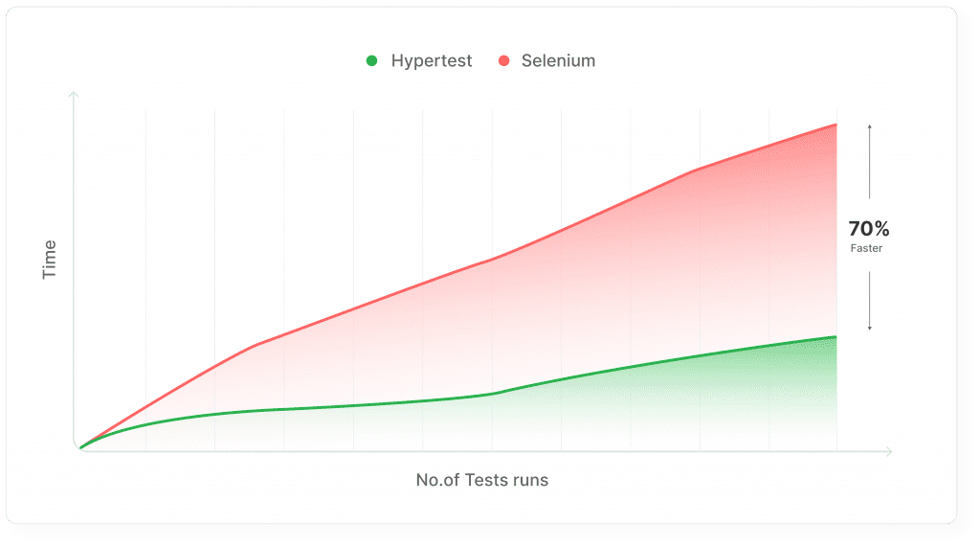Click the x-axis arrowhead at right end
The width and height of the screenshot is (980, 546).
888,451
